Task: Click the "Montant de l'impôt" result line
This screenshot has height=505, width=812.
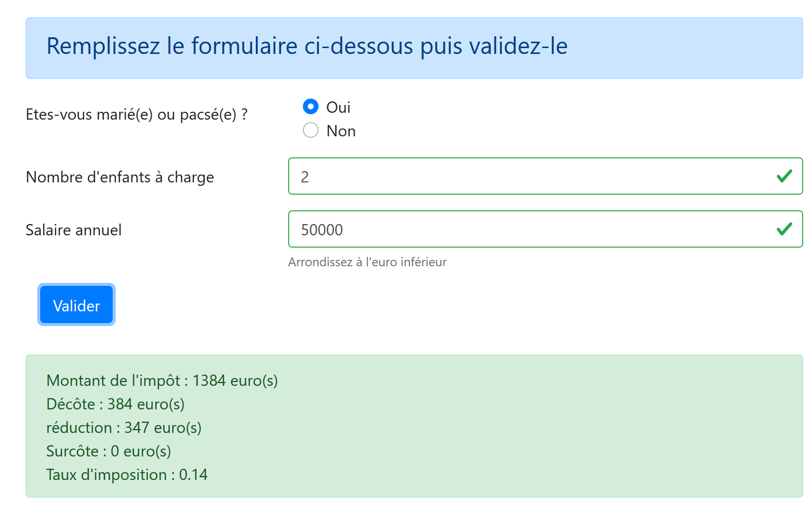Action: [162, 381]
